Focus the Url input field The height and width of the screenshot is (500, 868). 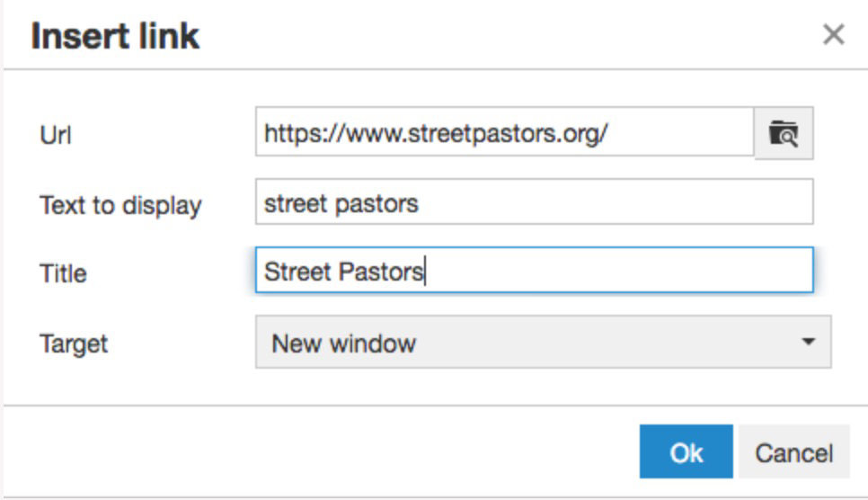[505, 132]
